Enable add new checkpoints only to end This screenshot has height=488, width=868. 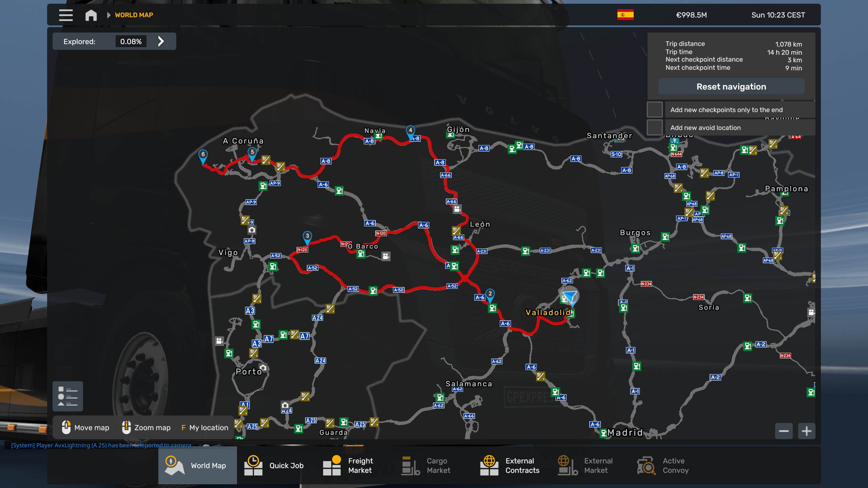point(655,109)
